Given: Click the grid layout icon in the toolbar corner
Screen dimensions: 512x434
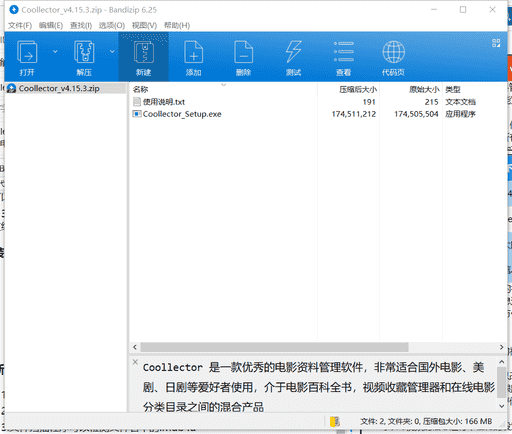Looking at the screenshot, I should pyautogui.click(x=496, y=43).
